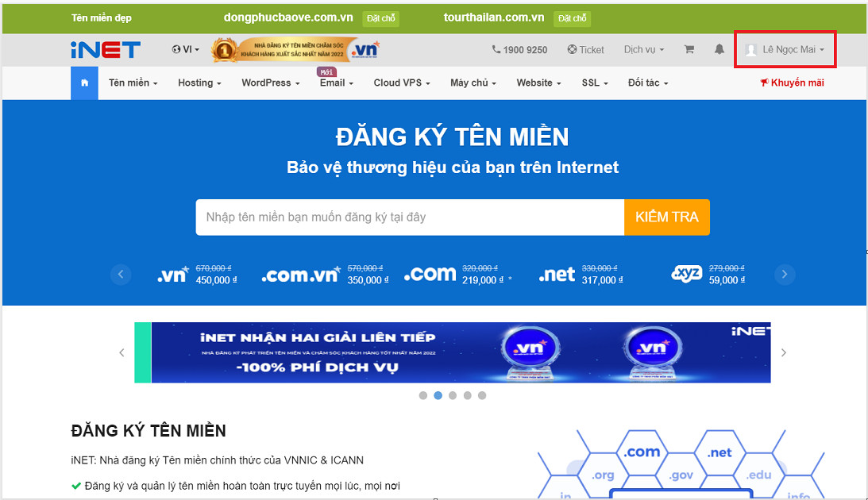868x500 pixels.
Task: Expand the Cloud VPS menu
Action: click(401, 83)
